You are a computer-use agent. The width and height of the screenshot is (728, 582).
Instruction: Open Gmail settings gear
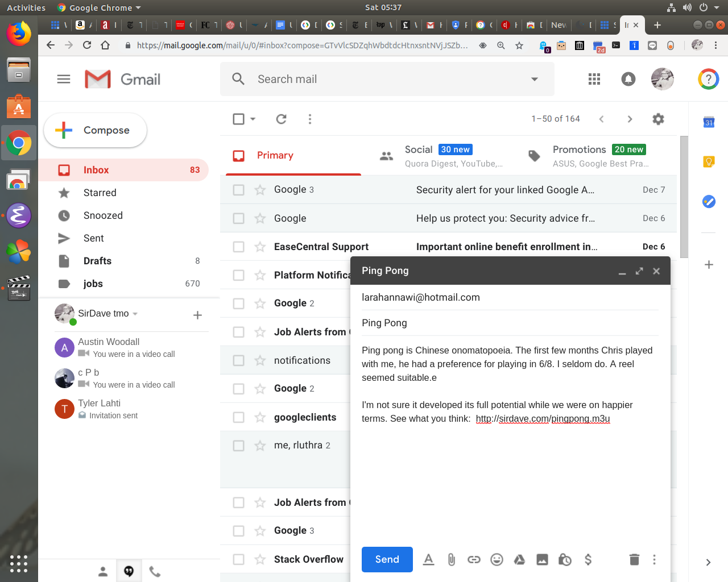(x=658, y=119)
